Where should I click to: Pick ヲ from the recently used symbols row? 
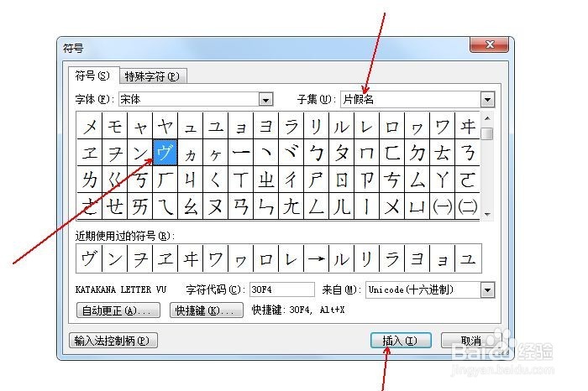[140, 258]
